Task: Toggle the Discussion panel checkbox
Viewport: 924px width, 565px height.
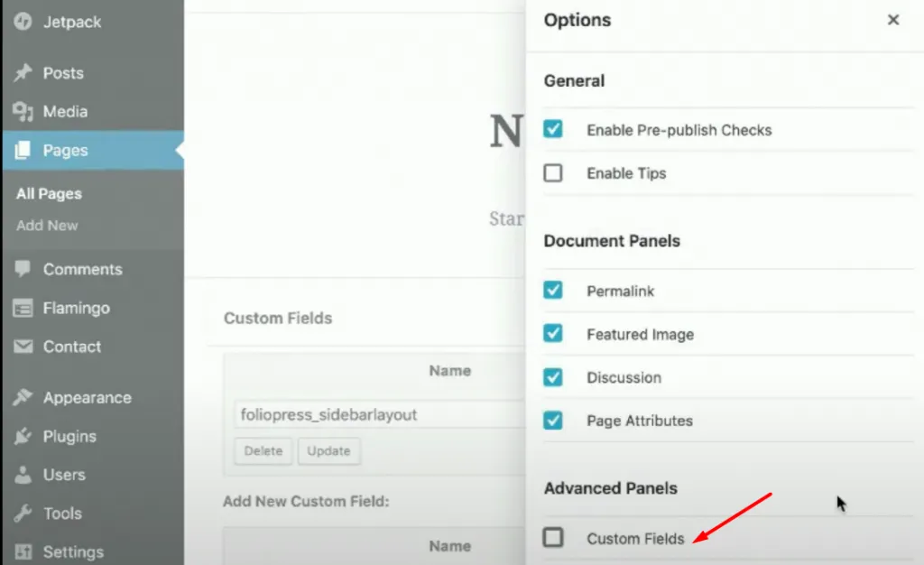Action: [553, 377]
